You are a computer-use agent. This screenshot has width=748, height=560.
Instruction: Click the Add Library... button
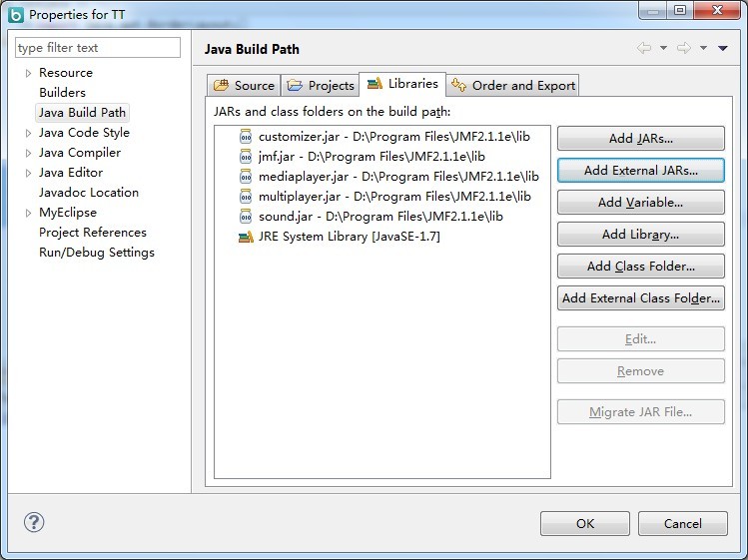point(641,235)
